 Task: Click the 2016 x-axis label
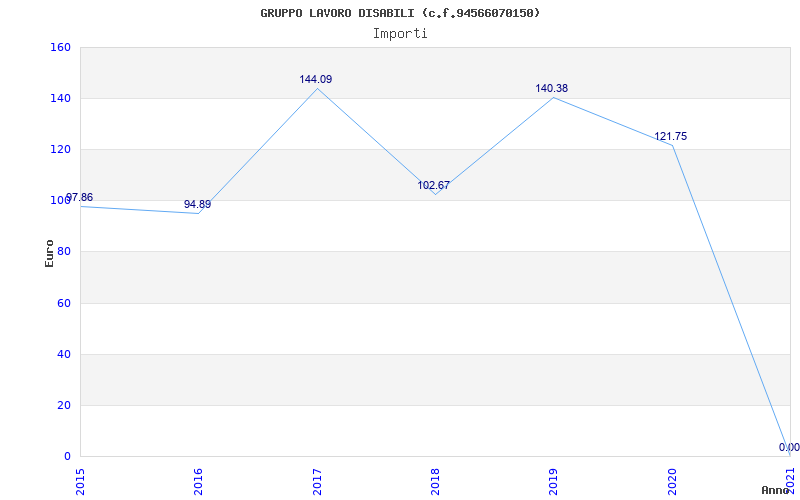(198, 482)
